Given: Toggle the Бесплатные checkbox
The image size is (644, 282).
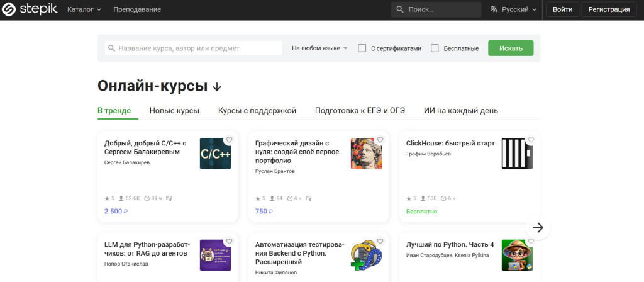Looking at the screenshot, I should (x=435, y=48).
